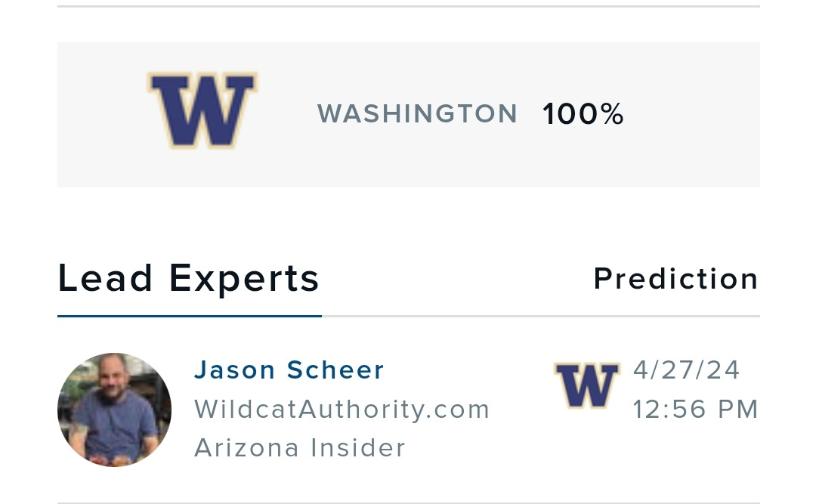Select the 12:56 PM timestamp

695,409
